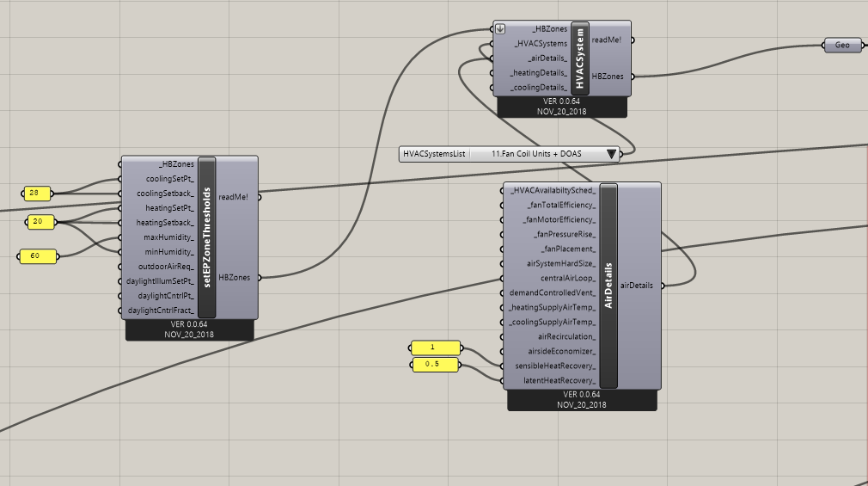Image resolution: width=868 pixels, height=486 pixels.
Task: Click the HBZones output of the setEPZoneThresholds component
Action: pyautogui.click(x=234, y=277)
